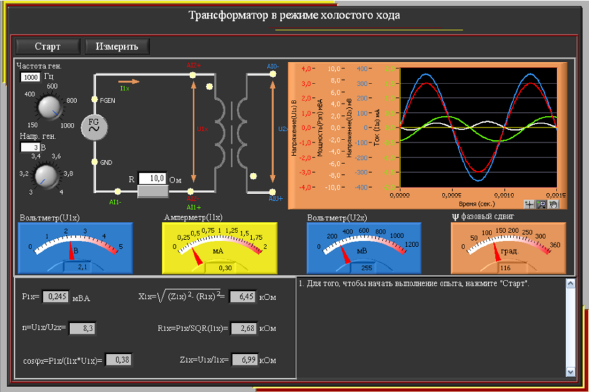
Task: Click the instruction box scrollbar down arrow
Action: (570, 372)
